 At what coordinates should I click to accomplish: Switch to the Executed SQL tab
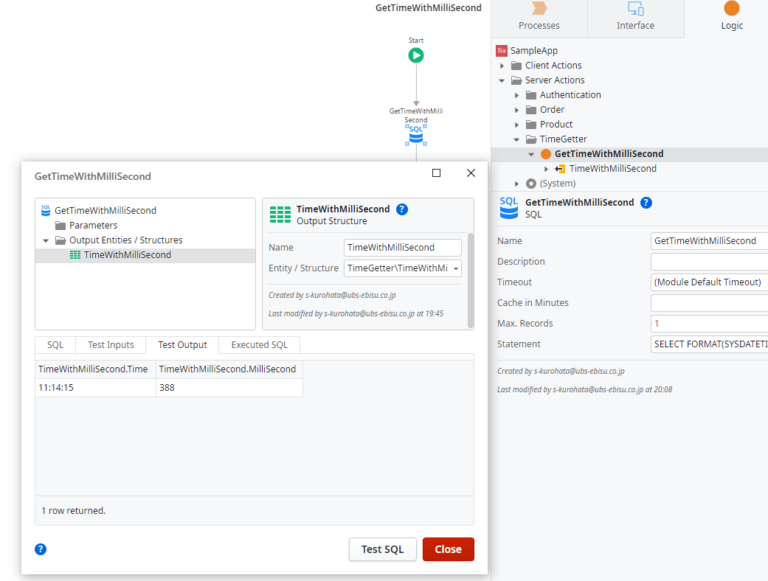(259, 345)
